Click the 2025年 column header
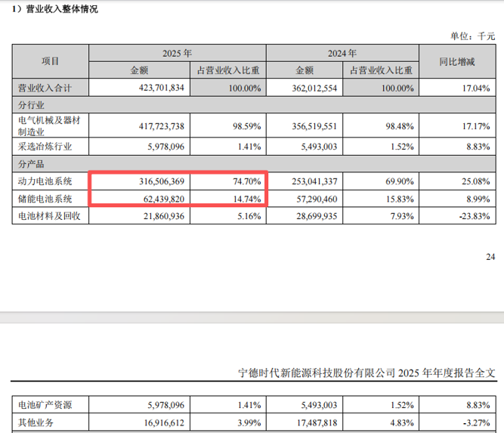The image size is (504, 433). (178, 54)
